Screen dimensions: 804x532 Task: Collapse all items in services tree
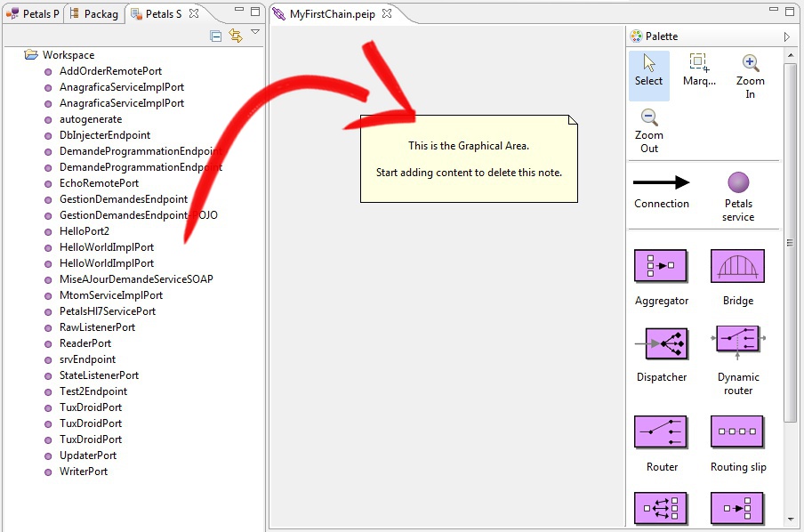click(216, 36)
